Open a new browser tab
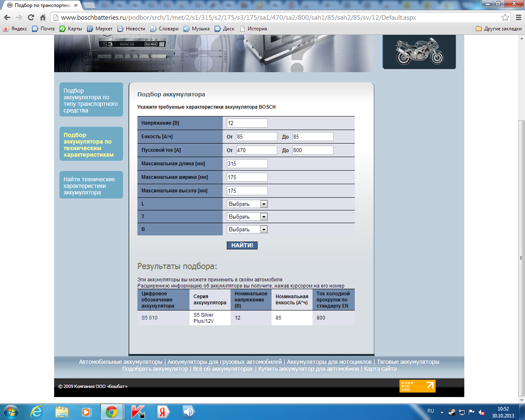 tap(89, 5)
